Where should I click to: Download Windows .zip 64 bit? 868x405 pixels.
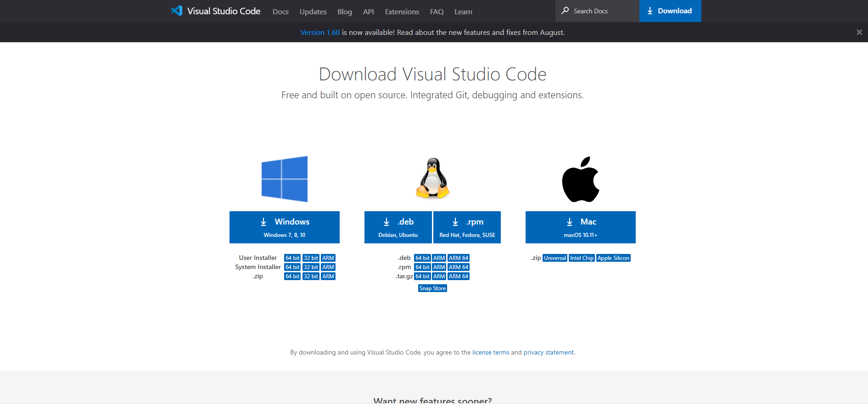[292, 276]
